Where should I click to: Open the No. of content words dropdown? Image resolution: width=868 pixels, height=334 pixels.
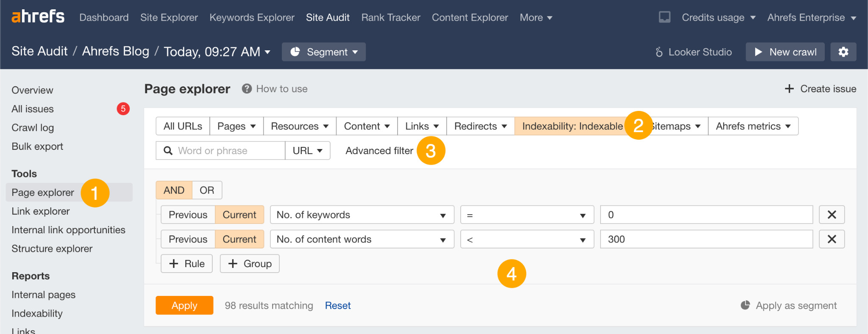tap(362, 239)
